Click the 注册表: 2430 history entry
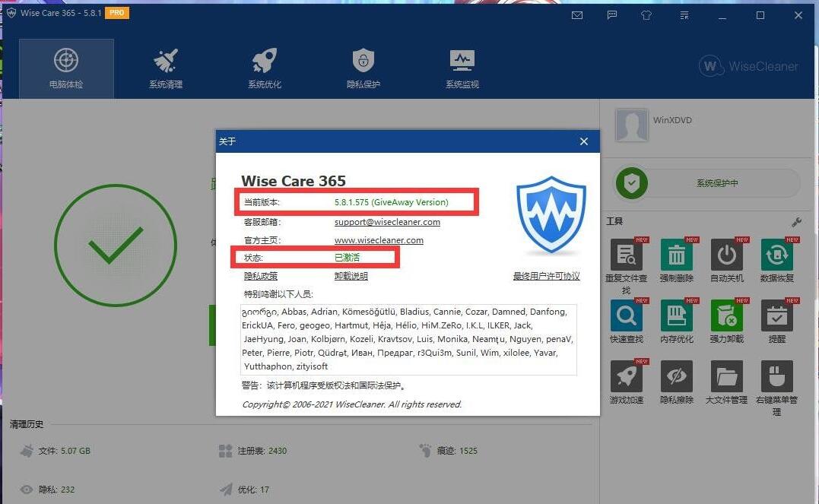The image size is (819, 504). tap(252, 451)
